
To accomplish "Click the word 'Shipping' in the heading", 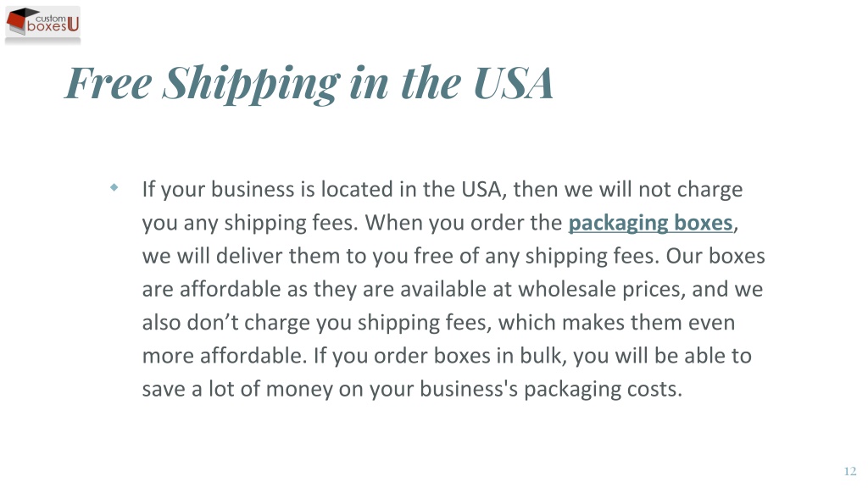I will (x=251, y=84).
